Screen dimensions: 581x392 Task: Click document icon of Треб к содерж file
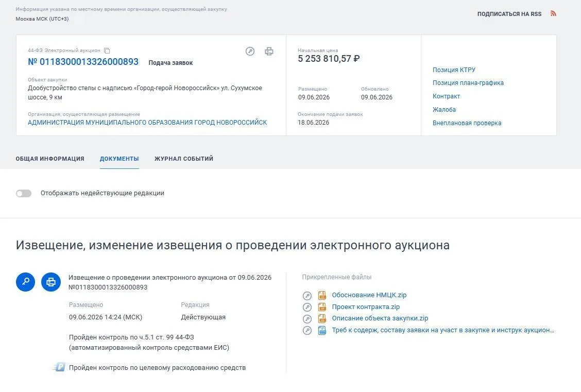(x=322, y=330)
